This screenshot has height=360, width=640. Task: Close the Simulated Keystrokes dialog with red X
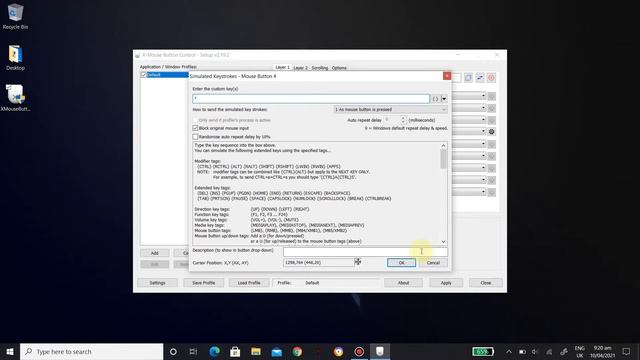point(447,76)
